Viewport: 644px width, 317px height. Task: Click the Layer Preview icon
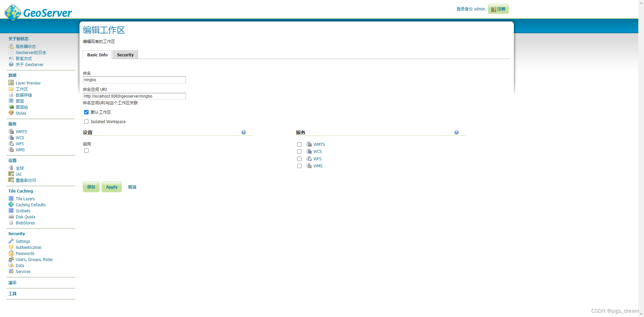coord(11,83)
